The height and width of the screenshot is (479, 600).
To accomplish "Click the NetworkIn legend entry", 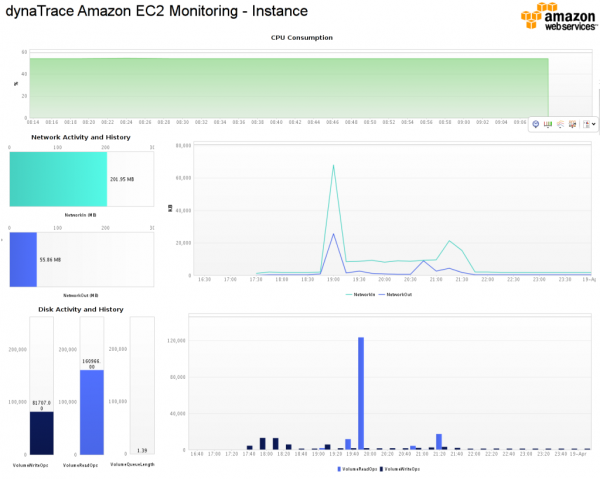I will [360, 295].
